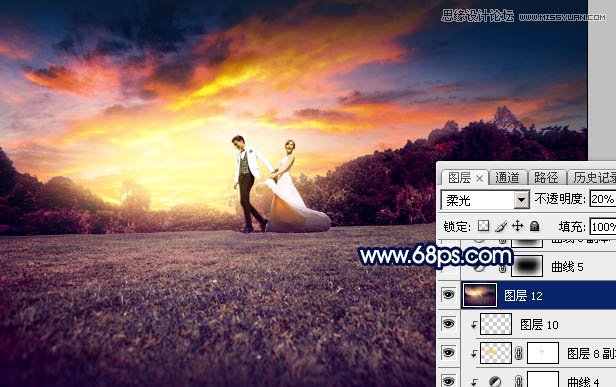Toggle the lock all padlock icon
This screenshot has width=616, height=387.
pos(534,226)
